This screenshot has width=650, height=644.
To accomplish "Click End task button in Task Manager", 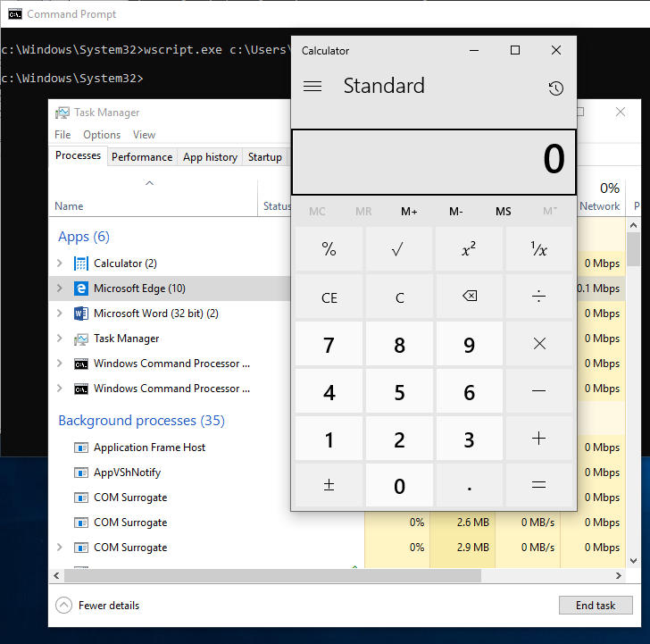I will pyautogui.click(x=596, y=605).
